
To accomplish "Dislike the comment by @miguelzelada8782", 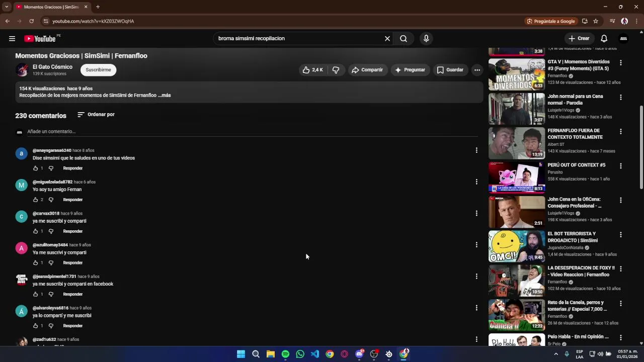I will [51, 200].
